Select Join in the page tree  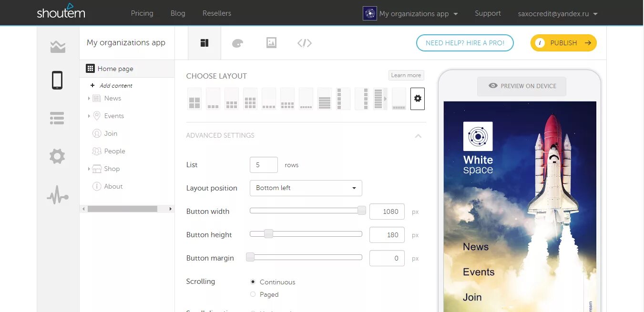pyautogui.click(x=111, y=133)
